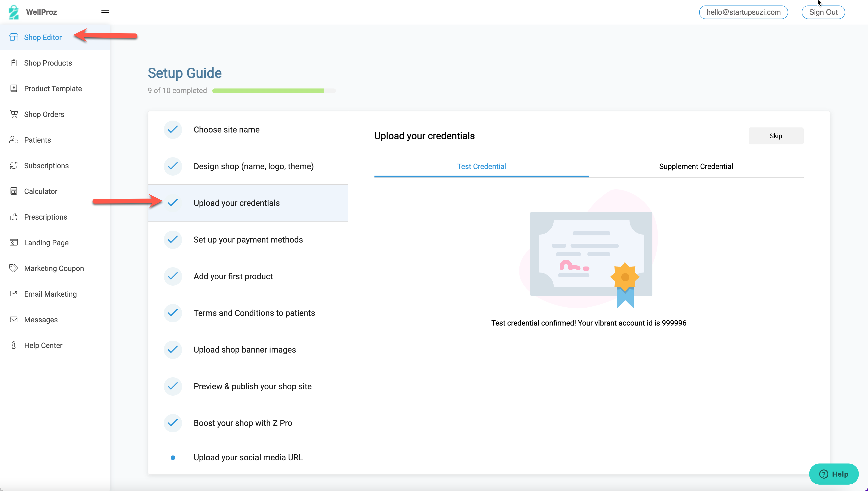Click the Landing Page card icon

click(14, 243)
